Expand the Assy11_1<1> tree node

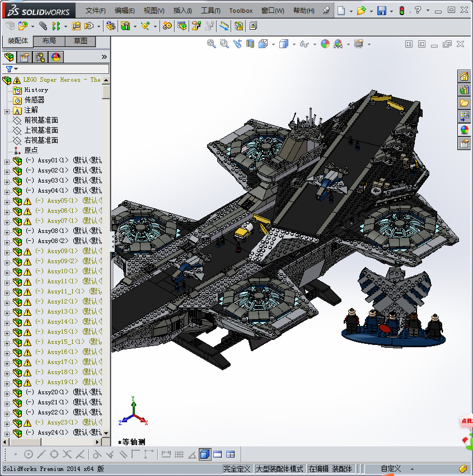pyautogui.click(x=7, y=293)
